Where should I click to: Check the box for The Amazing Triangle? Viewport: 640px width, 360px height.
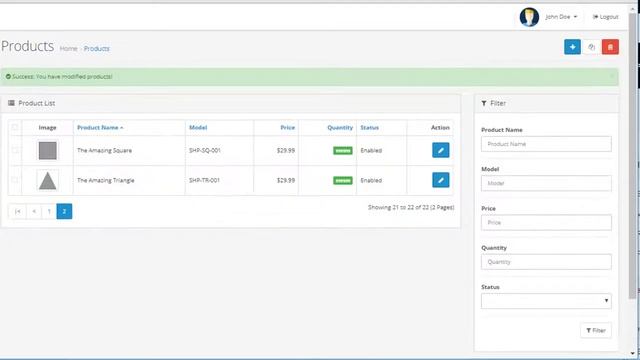pyautogui.click(x=15, y=180)
